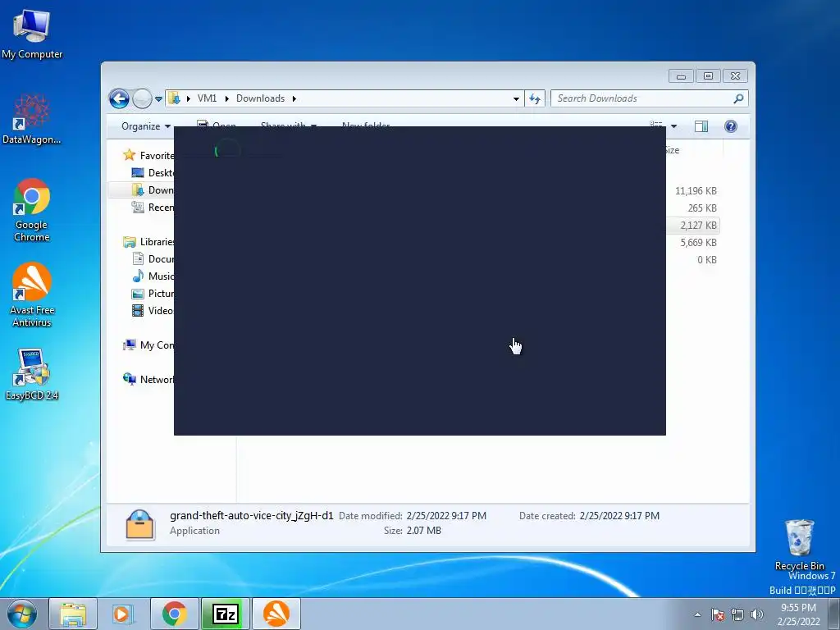Select My Computer in navigation pane
Screen dimensions: 840x630
point(148,345)
